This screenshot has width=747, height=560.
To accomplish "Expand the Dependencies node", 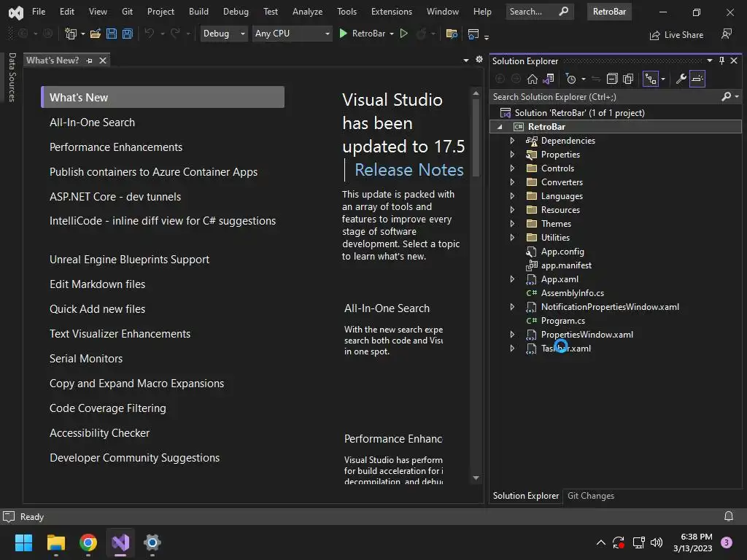I will (512, 141).
